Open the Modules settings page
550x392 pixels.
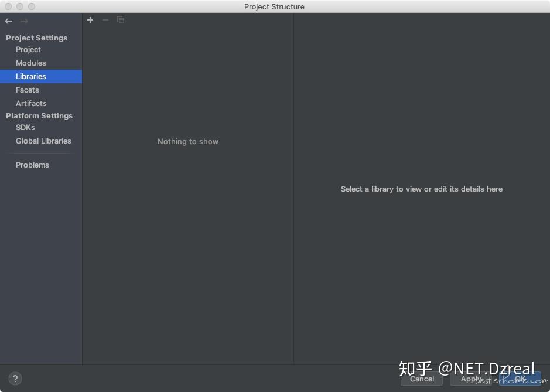tap(30, 63)
